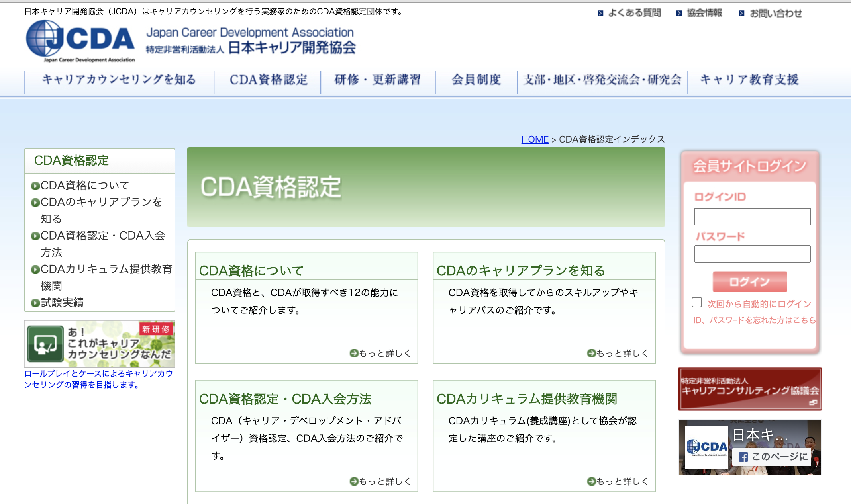Click card heading CDAカリキュラム提供教育機関

[527, 399]
